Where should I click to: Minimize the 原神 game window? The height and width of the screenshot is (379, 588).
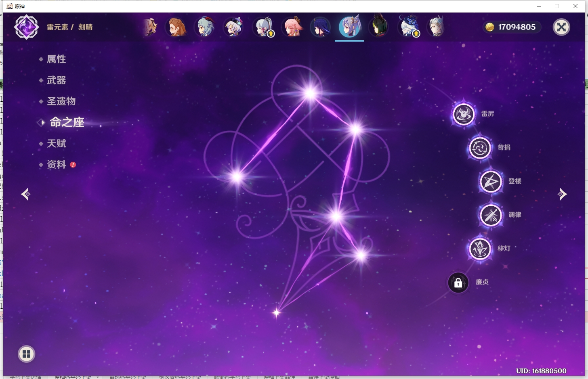tap(539, 6)
